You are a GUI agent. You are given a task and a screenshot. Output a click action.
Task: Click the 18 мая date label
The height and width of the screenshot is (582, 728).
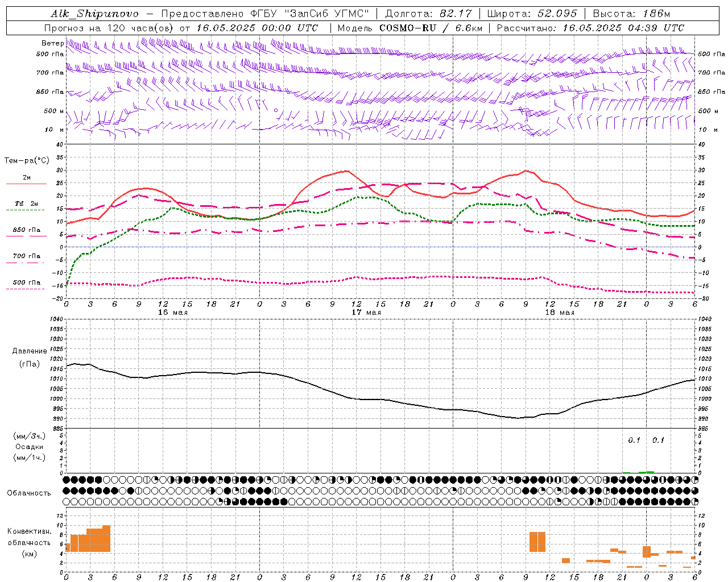point(559,313)
